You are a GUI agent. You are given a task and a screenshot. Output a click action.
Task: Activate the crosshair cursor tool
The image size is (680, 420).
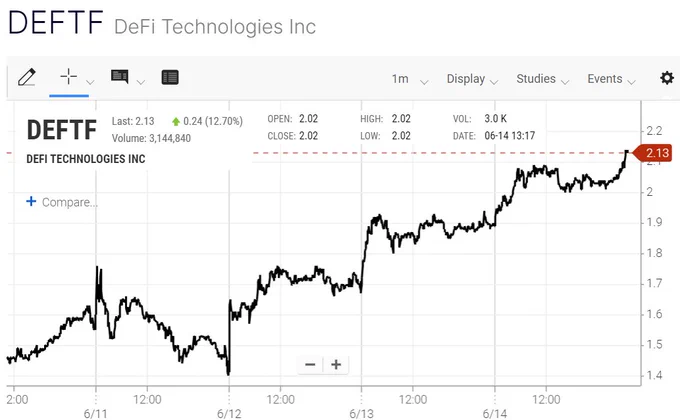[69, 77]
